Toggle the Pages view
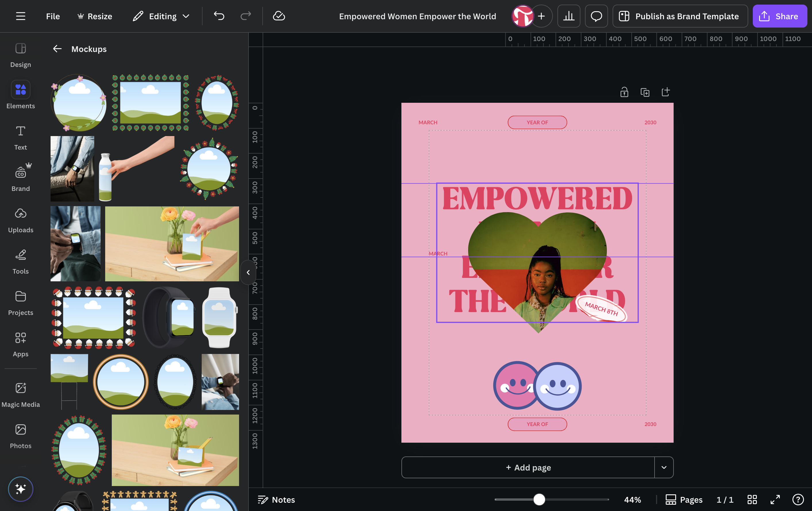Viewport: 812px width, 511px height. tap(684, 500)
